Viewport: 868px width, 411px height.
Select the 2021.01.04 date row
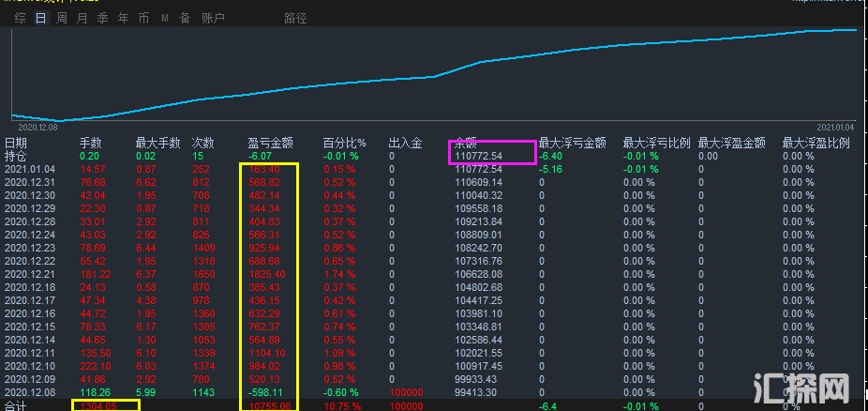coord(31,168)
